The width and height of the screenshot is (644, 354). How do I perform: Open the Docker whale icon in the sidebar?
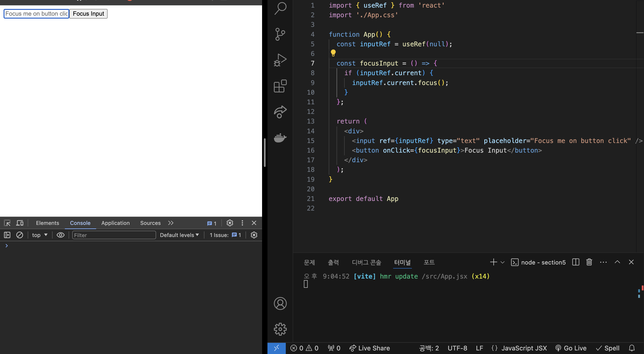(x=280, y=138)
